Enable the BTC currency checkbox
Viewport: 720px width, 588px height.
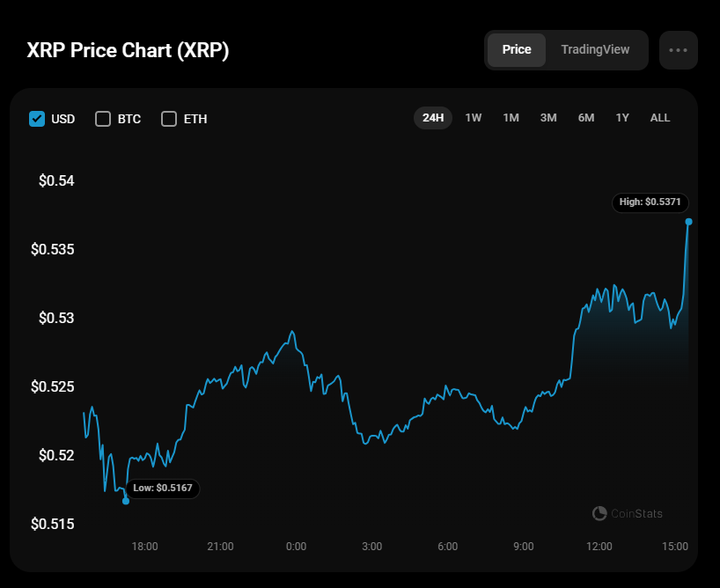(103, 119)
